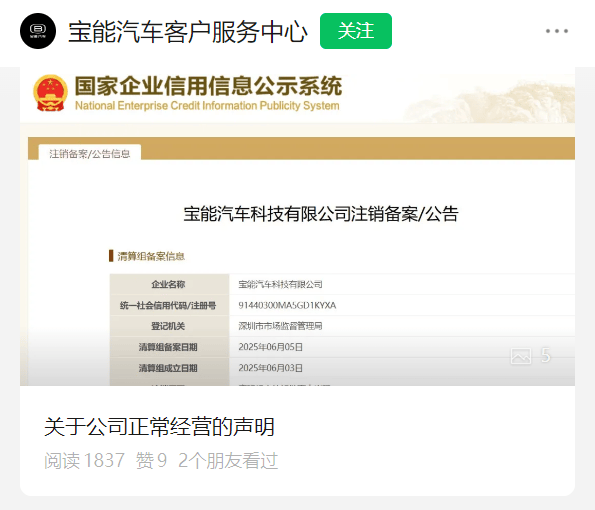Viewport: 595px width, 510px height.
Task: Open the image gallery count icon showing 5
Action: click(x=530, y=356)
